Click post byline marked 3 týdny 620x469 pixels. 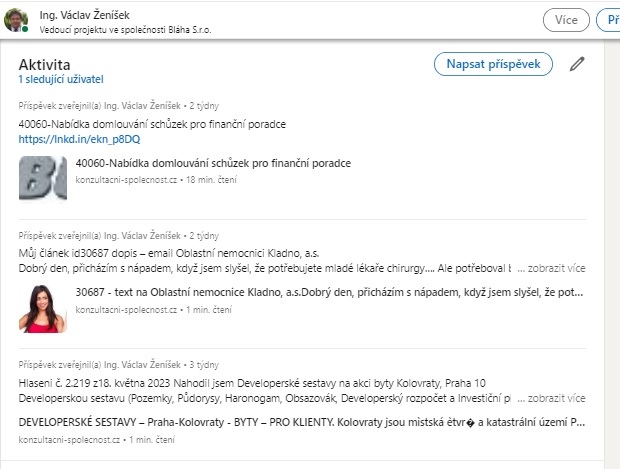pyautogui.click(x=119, y=365)
